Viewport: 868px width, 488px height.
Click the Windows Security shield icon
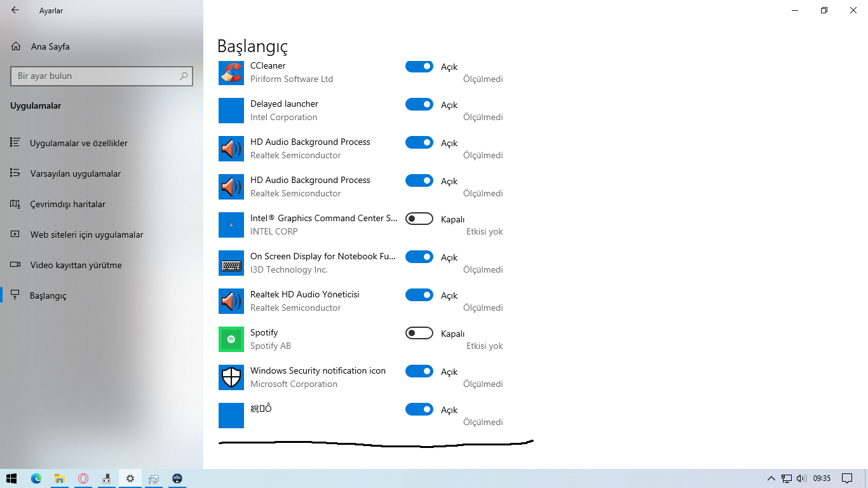(231, 377)
